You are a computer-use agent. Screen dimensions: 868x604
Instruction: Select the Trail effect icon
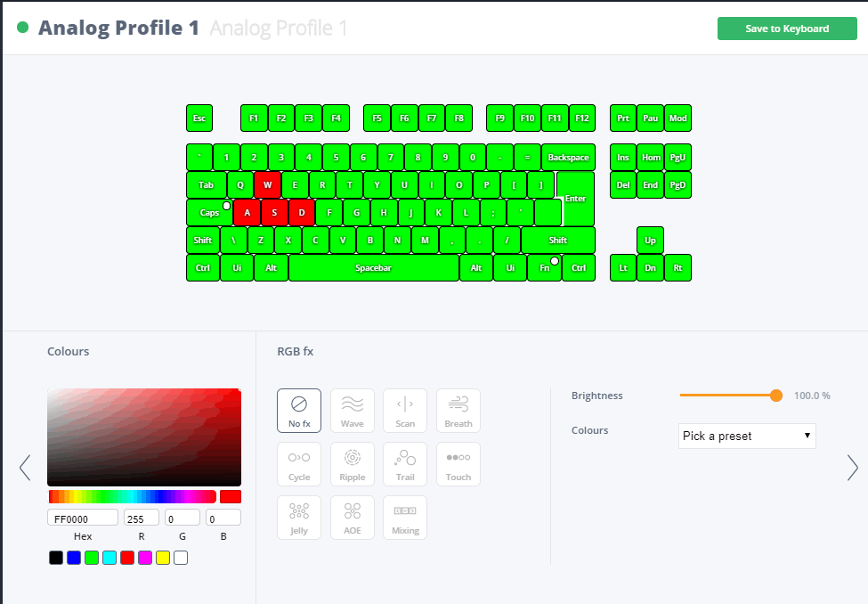pyautogui.click(x=405, y=464)
